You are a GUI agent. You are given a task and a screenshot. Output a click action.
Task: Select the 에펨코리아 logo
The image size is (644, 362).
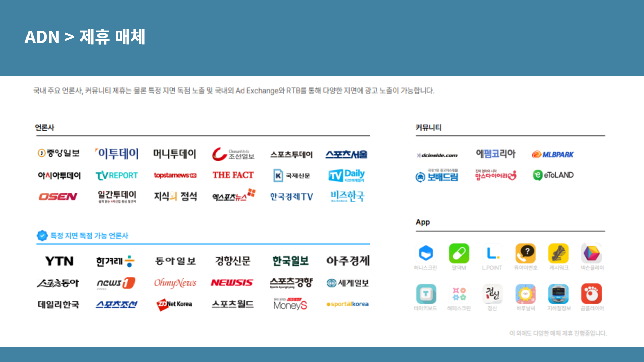495,154
